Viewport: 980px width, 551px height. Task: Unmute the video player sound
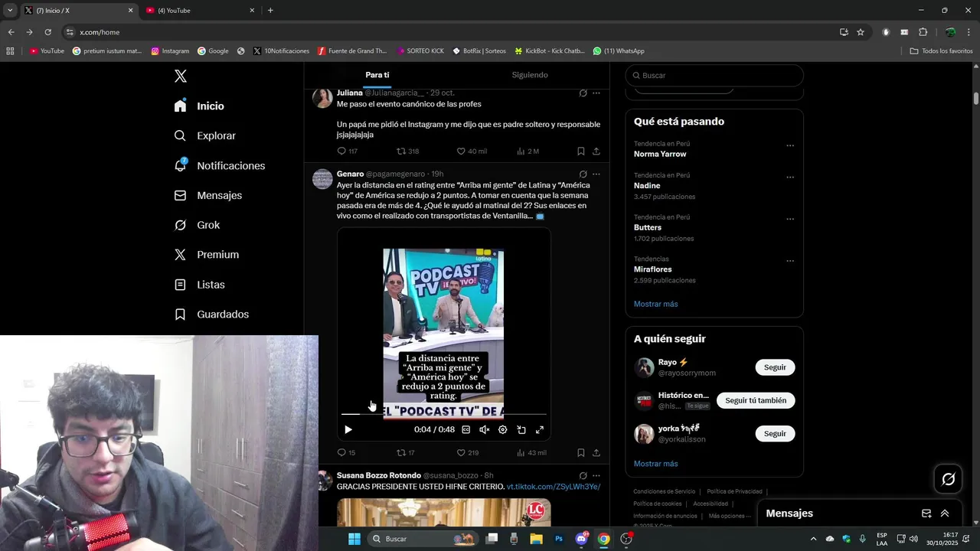point(484,430)
